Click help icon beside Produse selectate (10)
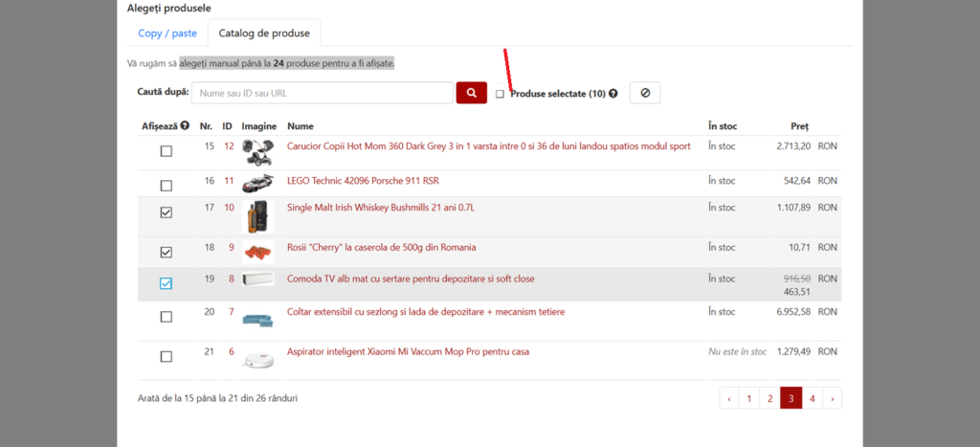980x447 pixels. coord(613,94)
